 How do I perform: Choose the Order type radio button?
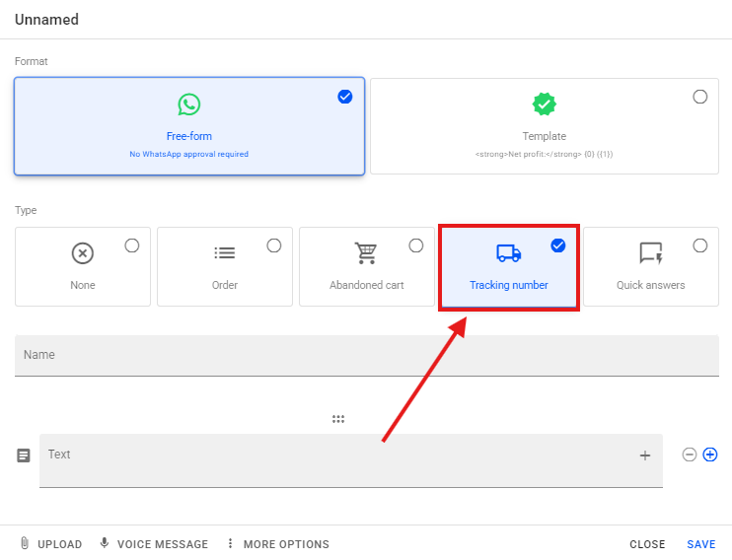point(274,245)
